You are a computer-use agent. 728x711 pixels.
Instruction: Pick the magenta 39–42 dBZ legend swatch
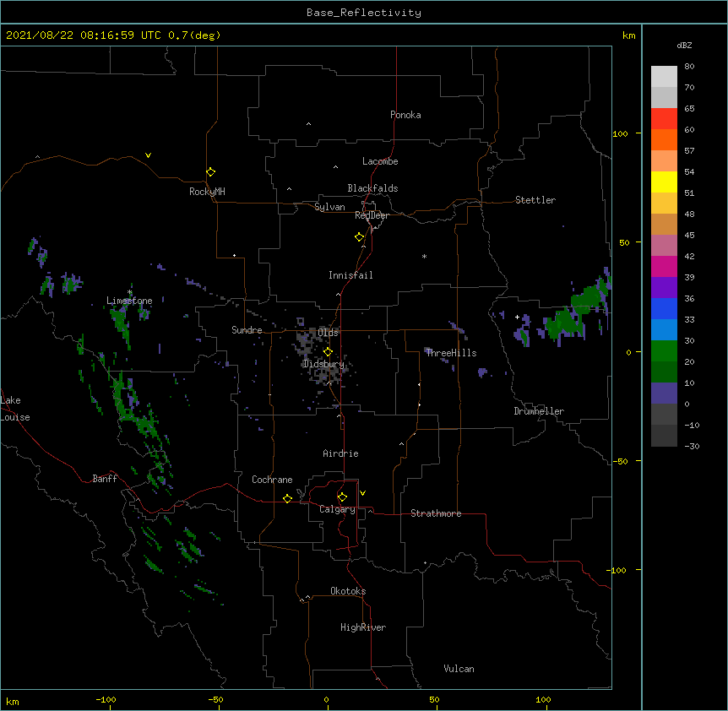pos(664,266)
